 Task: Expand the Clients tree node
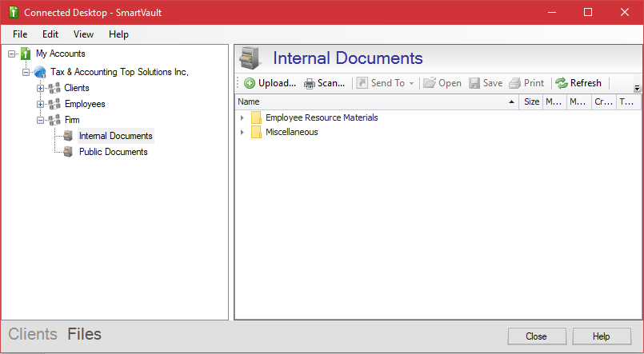tap(40, 88)
